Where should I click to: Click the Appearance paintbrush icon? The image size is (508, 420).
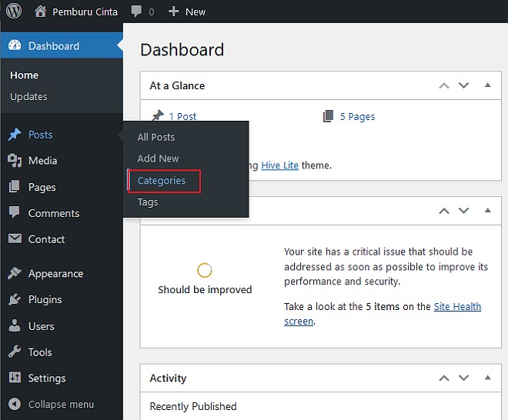coord(15,274)
